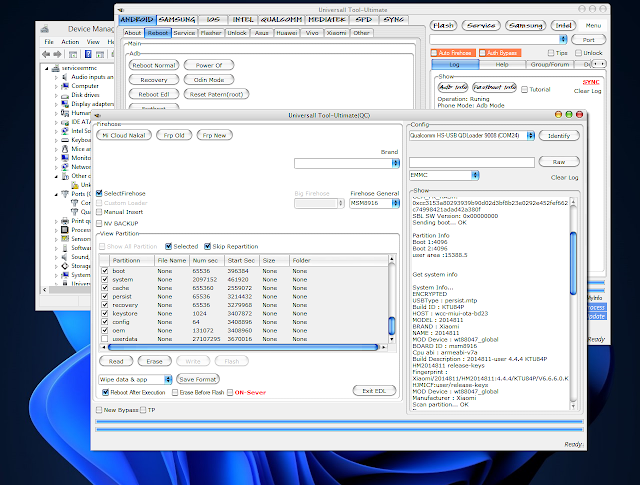Toggle the NV BACKUP checkbox
640x485 pixels.
tap(99, 223)
